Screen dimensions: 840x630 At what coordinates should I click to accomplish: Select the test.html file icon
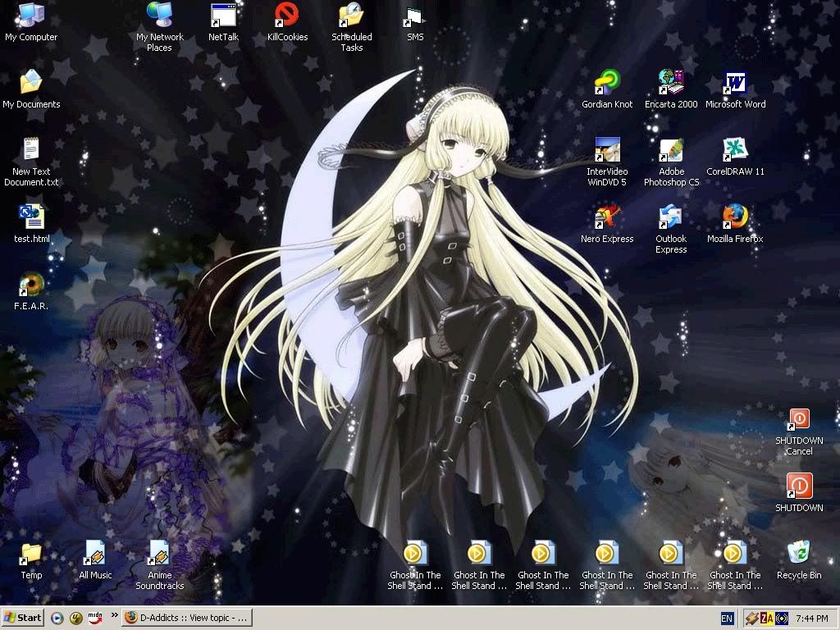31,224
